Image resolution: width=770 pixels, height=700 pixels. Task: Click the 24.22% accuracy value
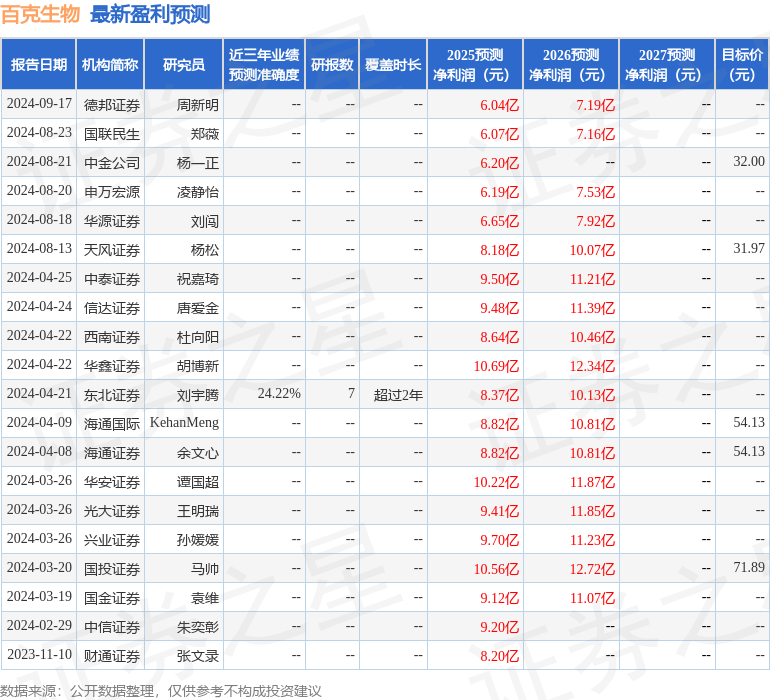279,395
